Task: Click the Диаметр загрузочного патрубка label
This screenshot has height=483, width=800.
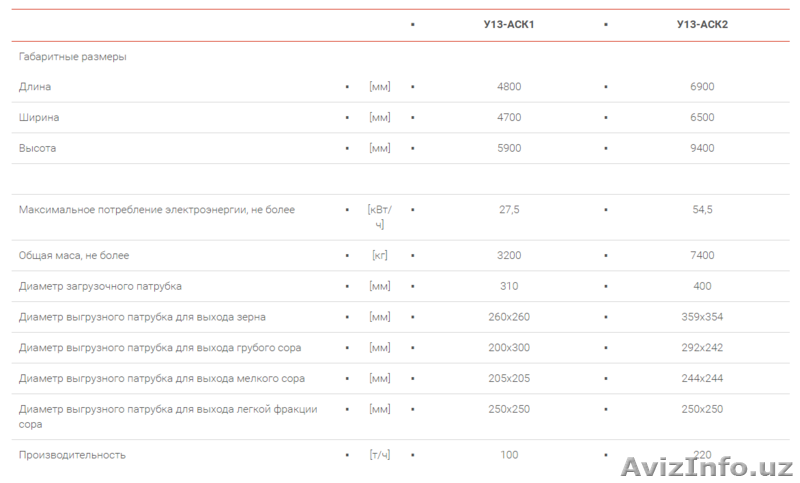Action: coord(100,286)
